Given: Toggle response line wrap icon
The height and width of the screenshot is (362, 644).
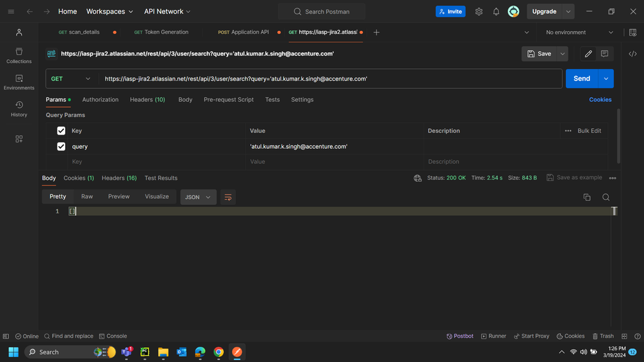Looking at the screenshot, I should pos(228,197).
